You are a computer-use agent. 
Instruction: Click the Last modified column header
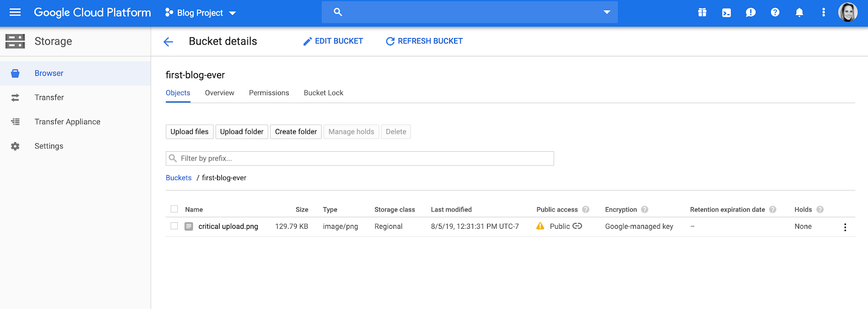point(451,210)
